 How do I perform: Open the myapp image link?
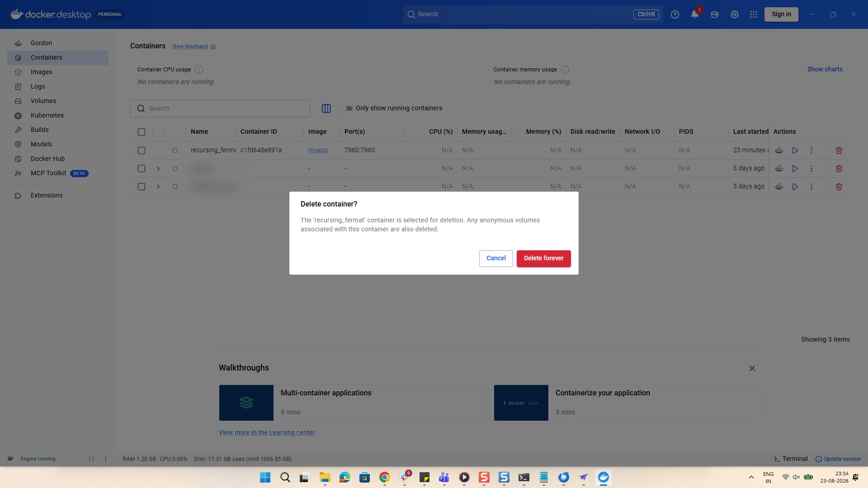(318, 150)
